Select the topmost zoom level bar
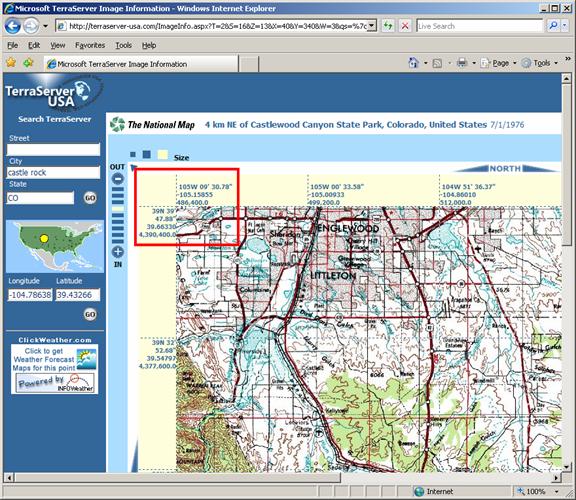The image size is (576, 500). click(118, 189)
